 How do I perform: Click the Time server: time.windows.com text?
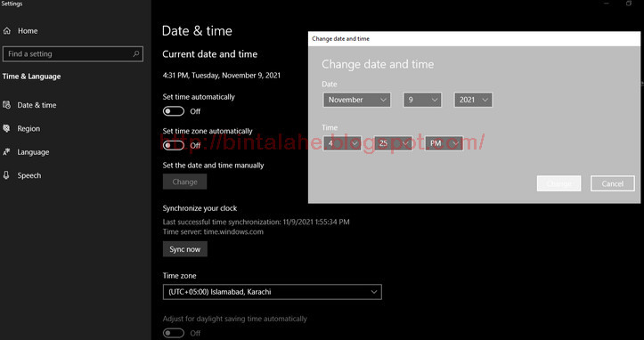213,231
